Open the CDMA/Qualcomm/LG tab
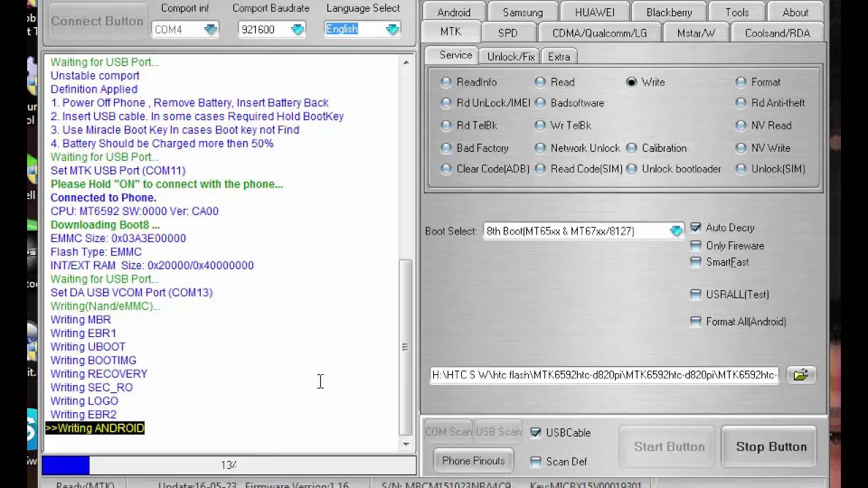This screenshot has width=868, height=488. pos(599,33)
